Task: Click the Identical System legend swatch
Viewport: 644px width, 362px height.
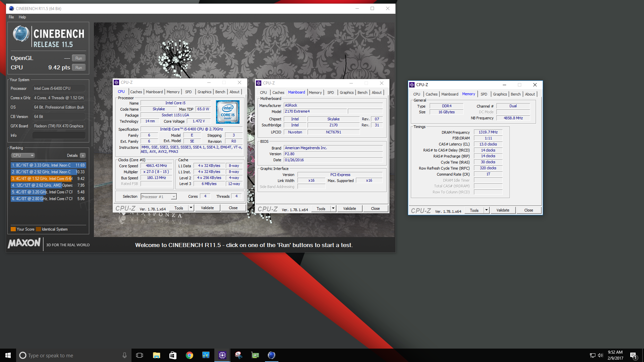Action: (38, 229)
